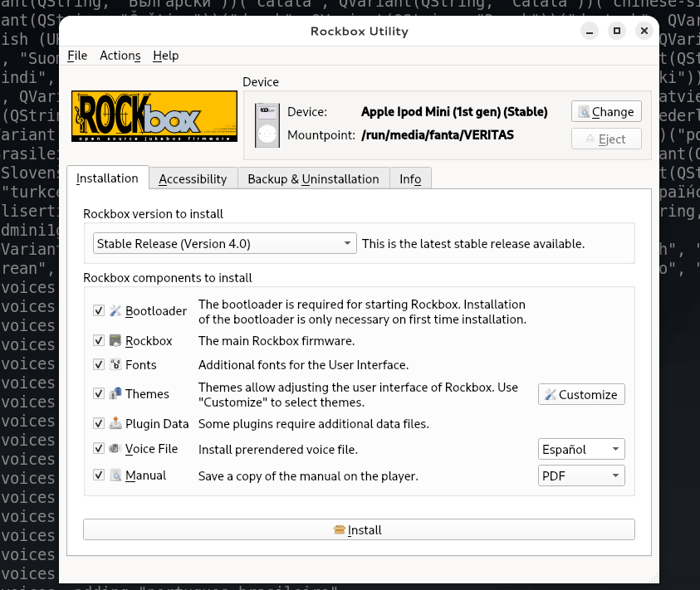Click the Voice File speaker icon
The width and height of the screenshot is (700, 590).
click(x=115, y=449)
